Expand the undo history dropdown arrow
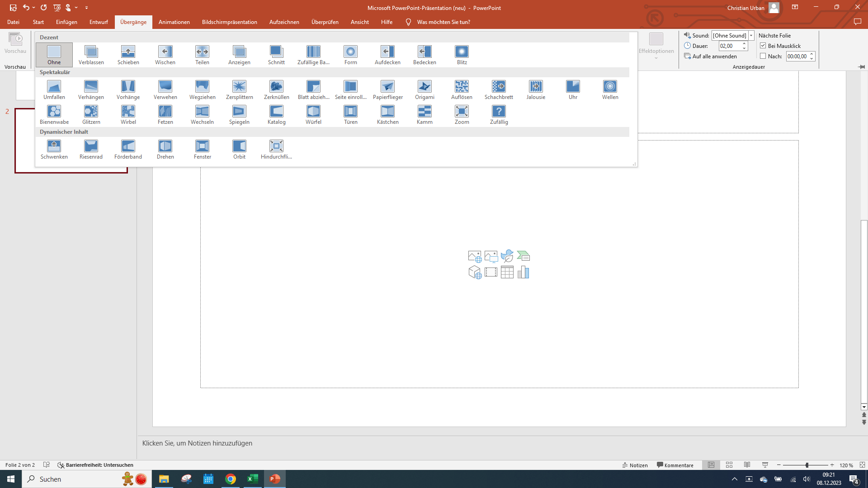The height and width of the screenshot is (488, 868). pyautogui.click(x=34, y=8)
